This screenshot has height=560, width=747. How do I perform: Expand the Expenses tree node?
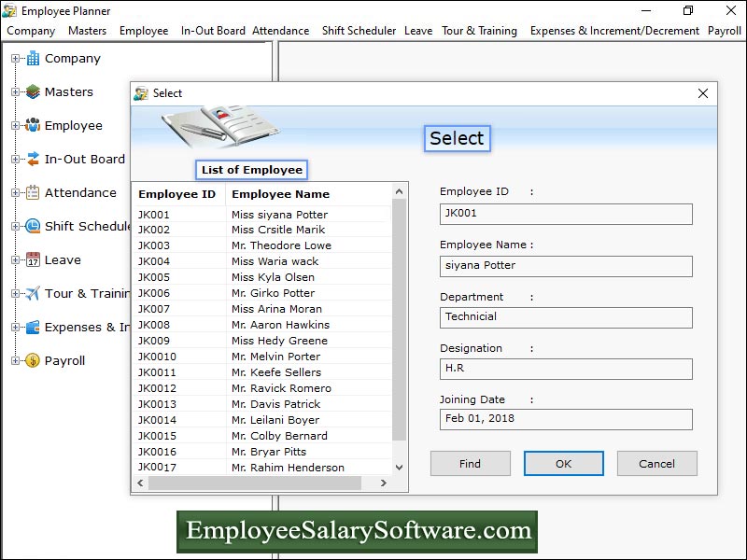coord(16,328)
